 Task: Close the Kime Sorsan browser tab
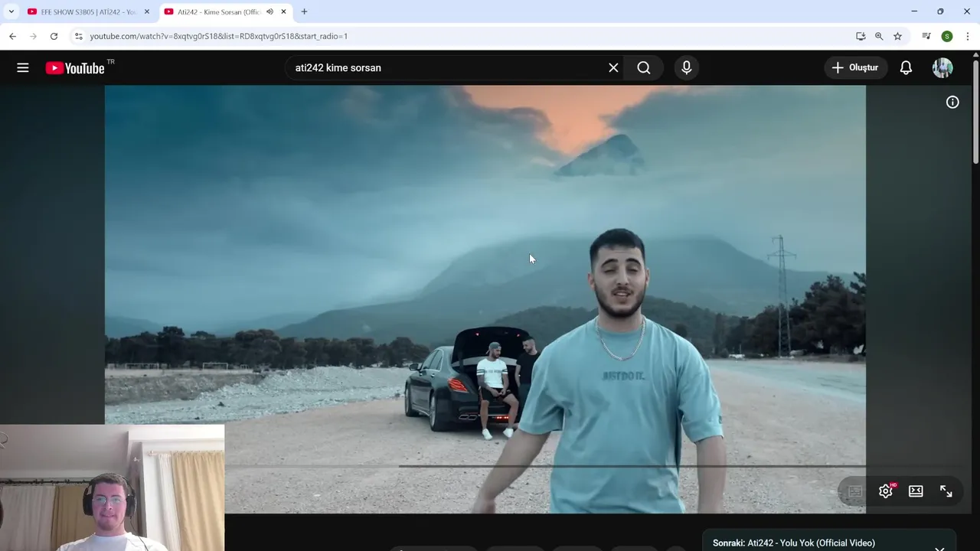click(x=283, y=12)
